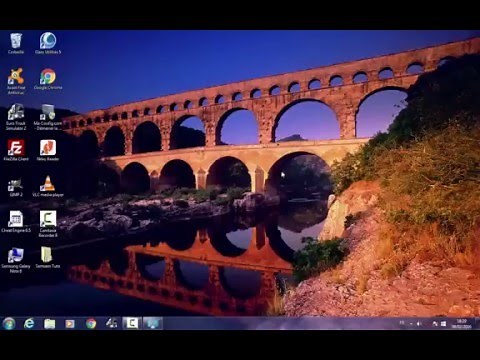480x360 pixels.
Task: Open the Windows Start menu orb
Action: [x=9, y=323]
